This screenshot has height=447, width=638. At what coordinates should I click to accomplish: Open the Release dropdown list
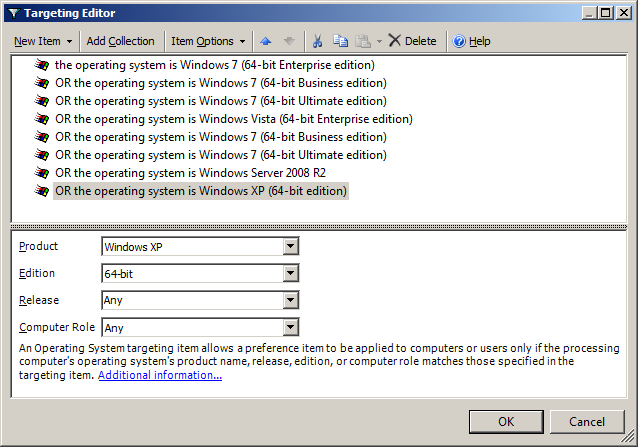(x=290, y=300)
